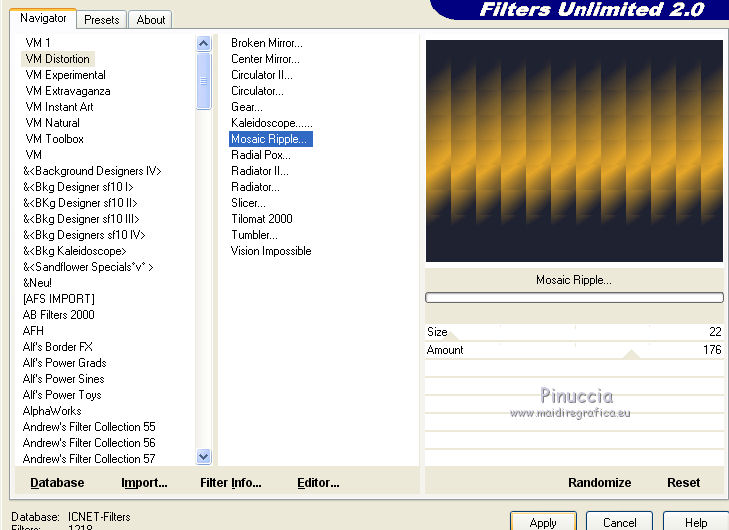This screenshot has width=729, height=530.
Task: Open the Editor... button
Action: [318, 483]
